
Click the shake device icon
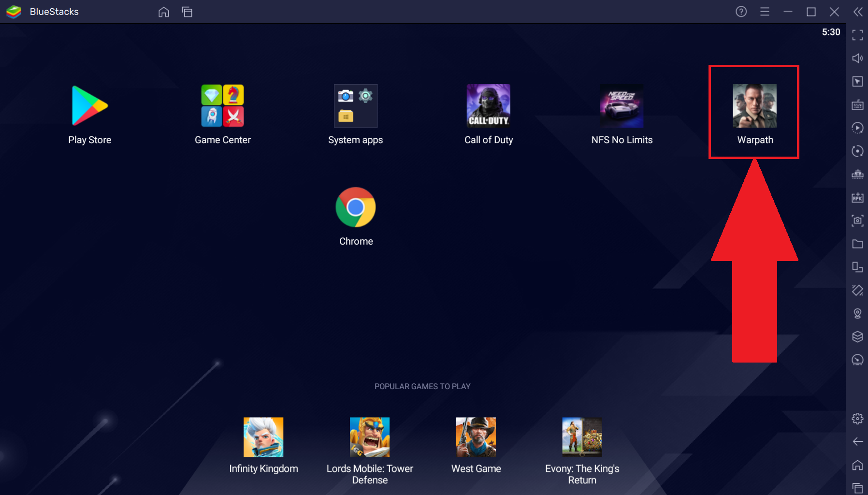857,291
